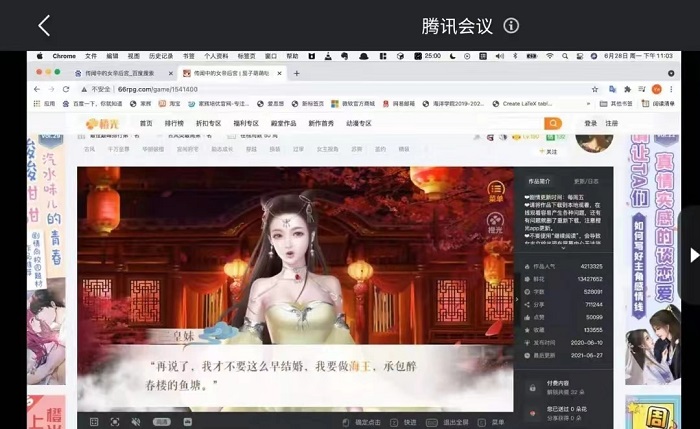Click the screenshot frame icon in player bar
Viewport: 700px width, 429px height.
click(x=115, y=422)
